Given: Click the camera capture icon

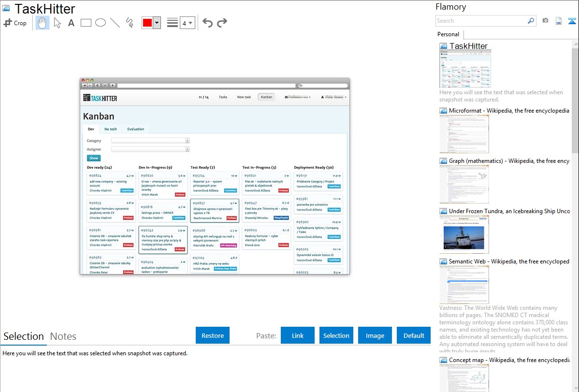Looking at the screenshot, I should (545, 21).
